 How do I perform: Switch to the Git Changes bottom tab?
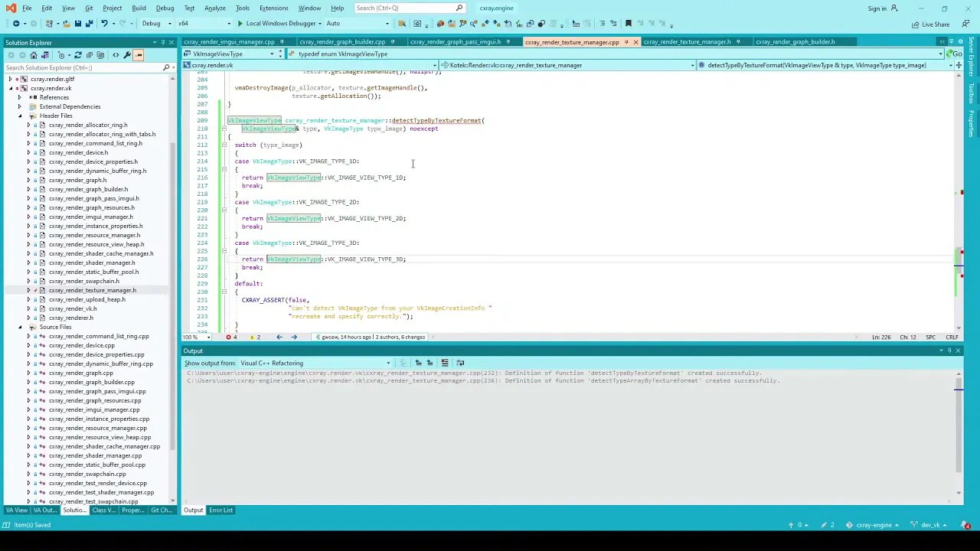pyautogui.click(x=162, y=510)
